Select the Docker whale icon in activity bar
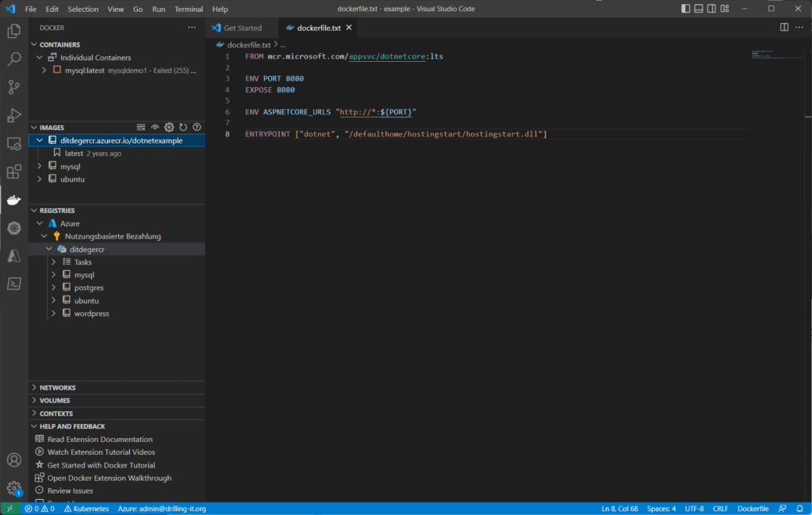This screenshot has width=812, height=515. tap(14, 200)
